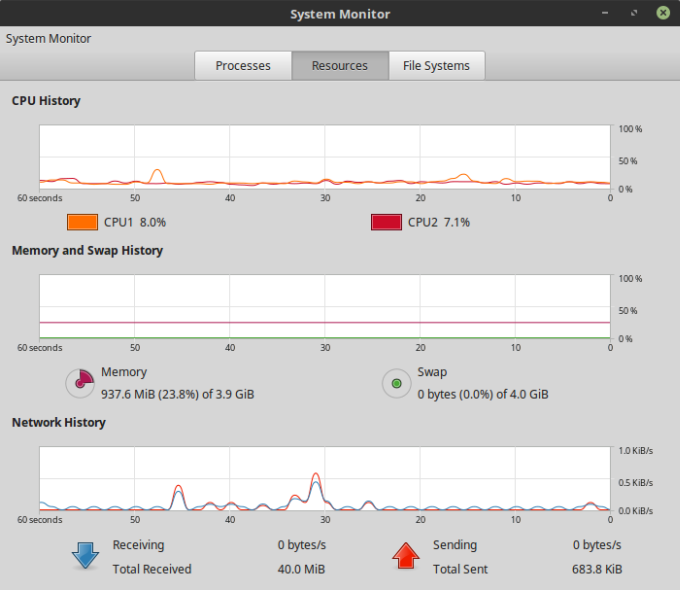Close the System Monitor window
680x590 pixels.
662,14
